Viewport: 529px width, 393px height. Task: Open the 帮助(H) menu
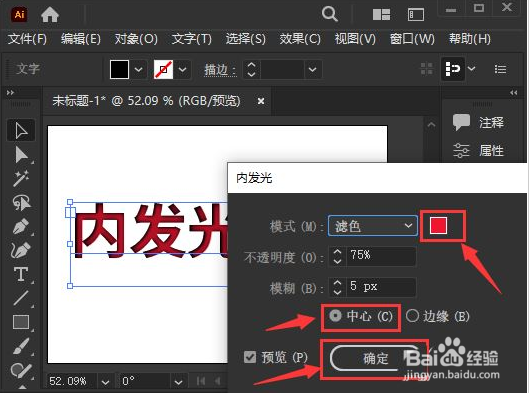point(470,39)
